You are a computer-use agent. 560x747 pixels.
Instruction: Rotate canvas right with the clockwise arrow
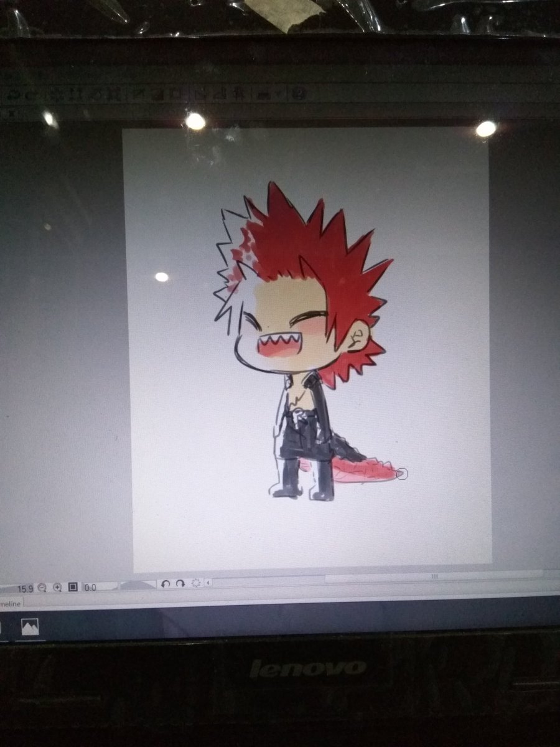point(180,583)
